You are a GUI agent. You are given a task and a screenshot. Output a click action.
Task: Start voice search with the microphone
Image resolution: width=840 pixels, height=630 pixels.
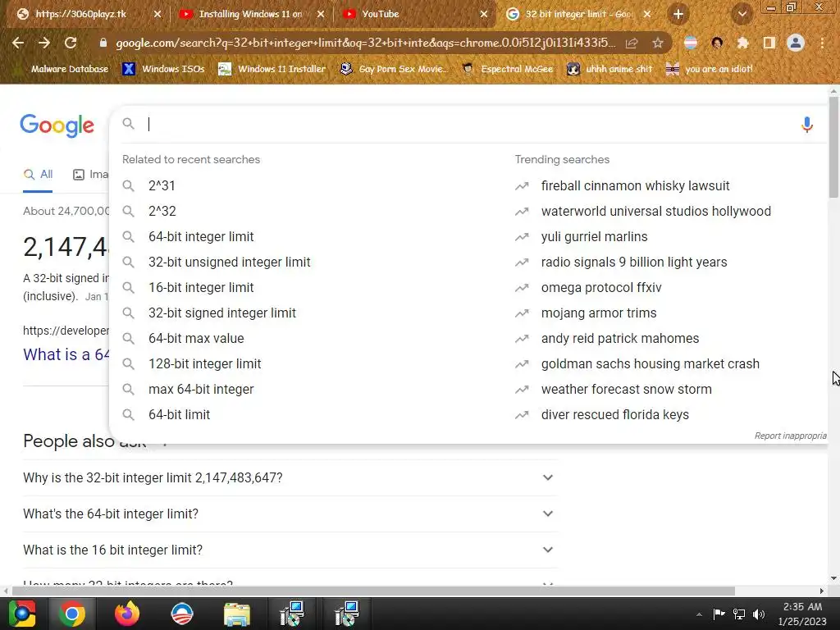point(807,125)
